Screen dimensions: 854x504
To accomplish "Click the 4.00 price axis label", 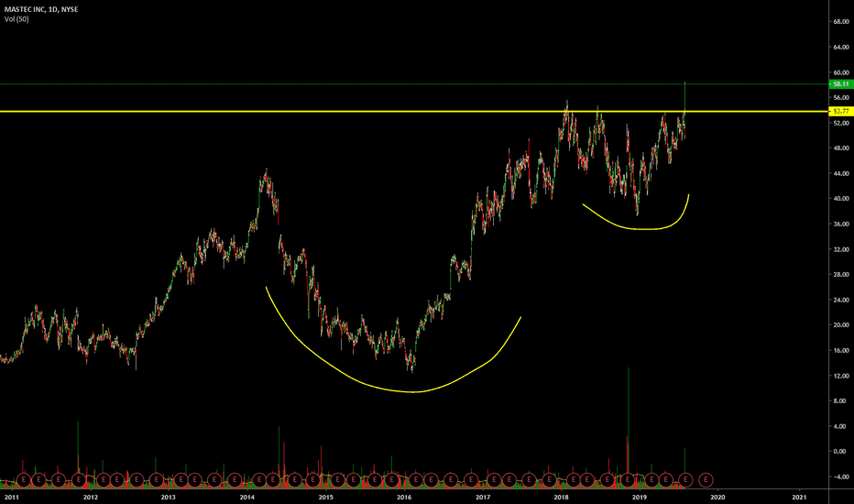I will pos(839,426).
